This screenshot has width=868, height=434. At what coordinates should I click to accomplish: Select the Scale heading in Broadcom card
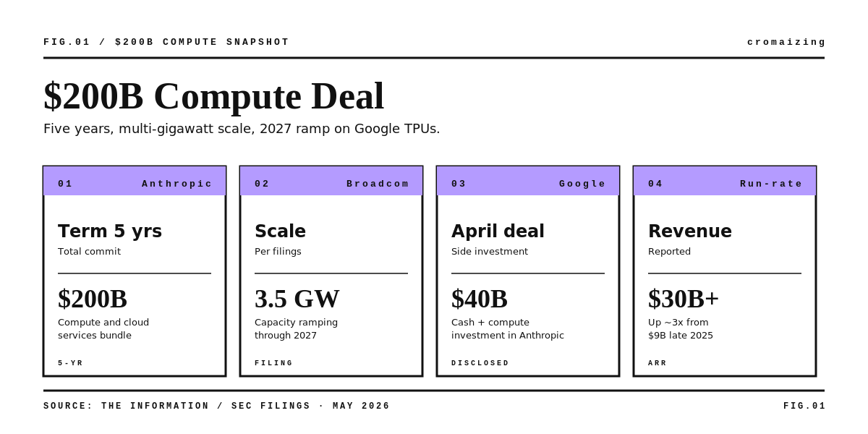coord(280,231)
